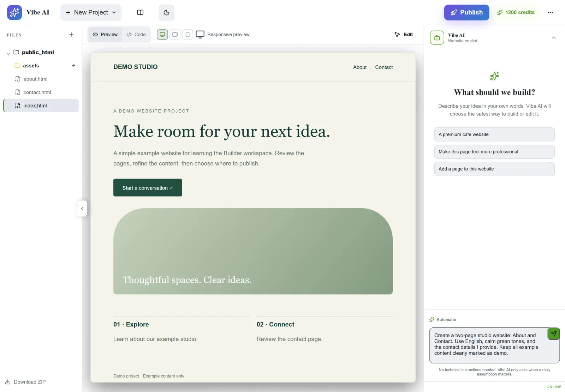The height and width of the screenshot is (392, 565).
Task: Add a new file with plus icon
Action: point(71,35)
